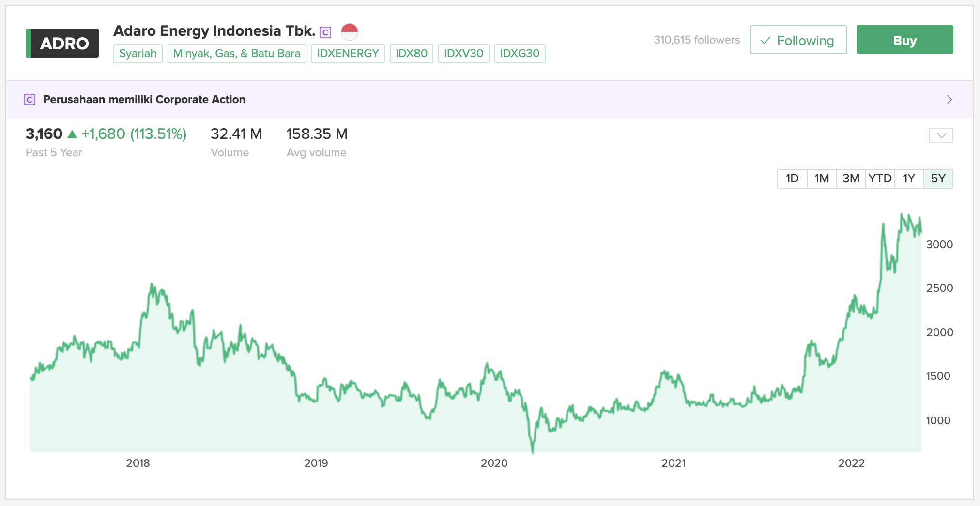Switch chart range to YTD
Image resolution: width=980 pixels, height=506 pixels.
tap(880, 179)
